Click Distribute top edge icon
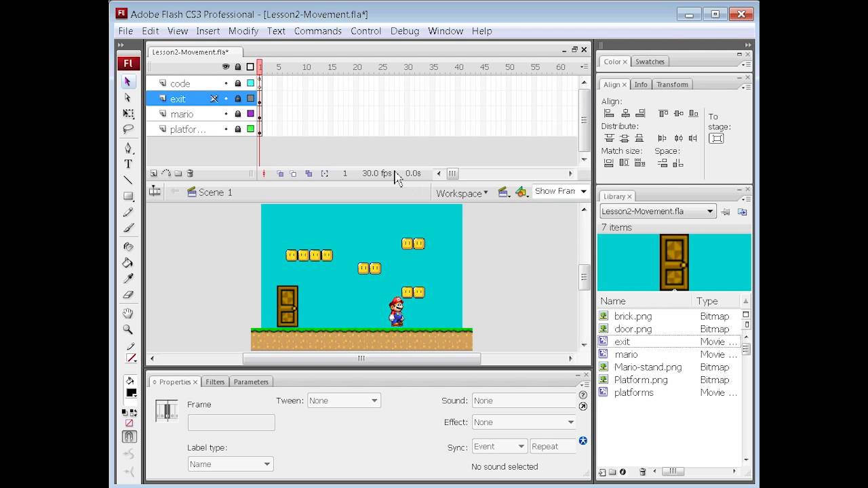 coord(609,138)
